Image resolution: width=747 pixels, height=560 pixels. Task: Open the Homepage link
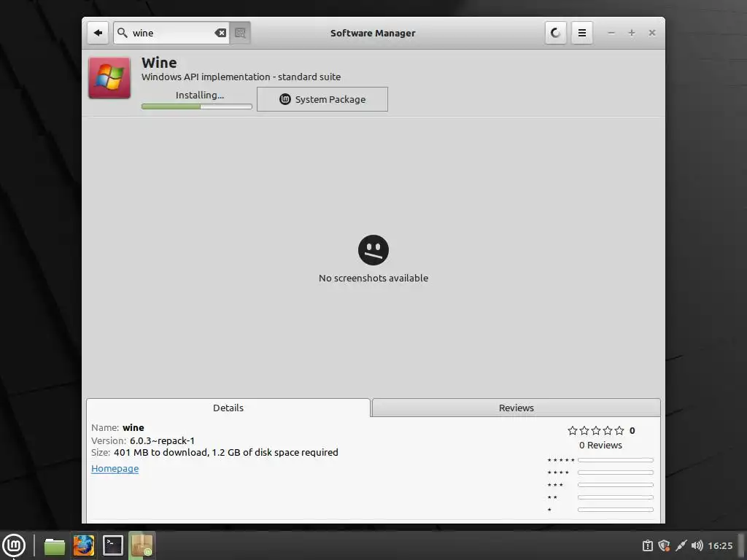(x=115, y=469)
